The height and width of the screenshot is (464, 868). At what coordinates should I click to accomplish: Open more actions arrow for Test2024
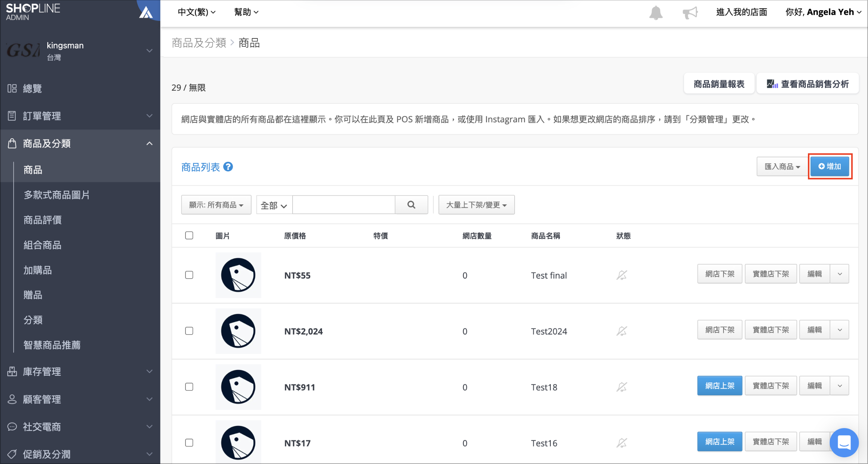click(x=840, y=330)
